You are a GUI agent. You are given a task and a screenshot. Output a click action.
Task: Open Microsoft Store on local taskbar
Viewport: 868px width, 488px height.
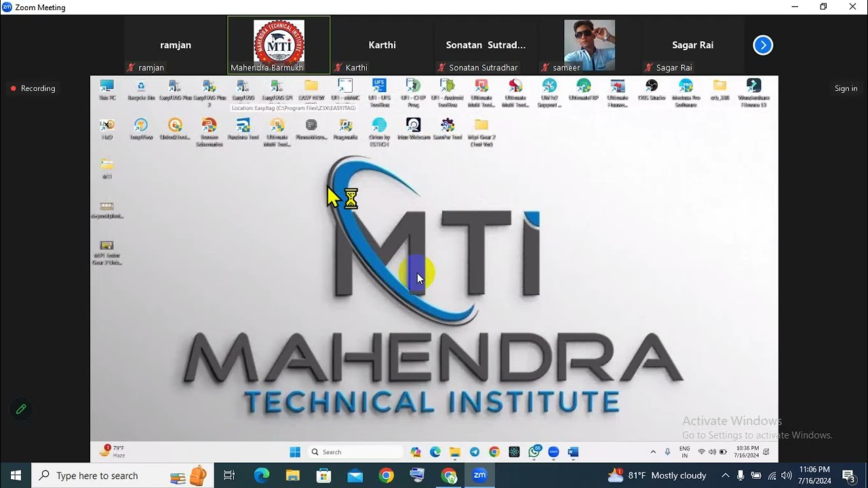(323, 476)
